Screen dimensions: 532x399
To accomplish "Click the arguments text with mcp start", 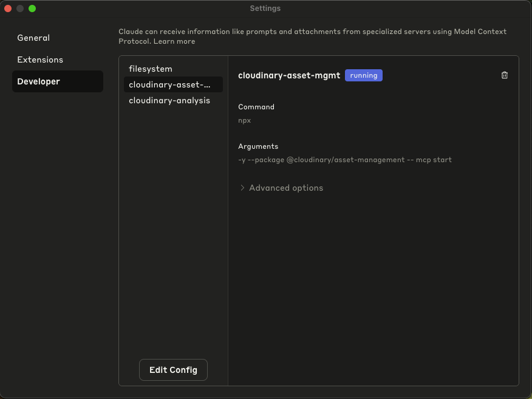I will coord(344,160).
